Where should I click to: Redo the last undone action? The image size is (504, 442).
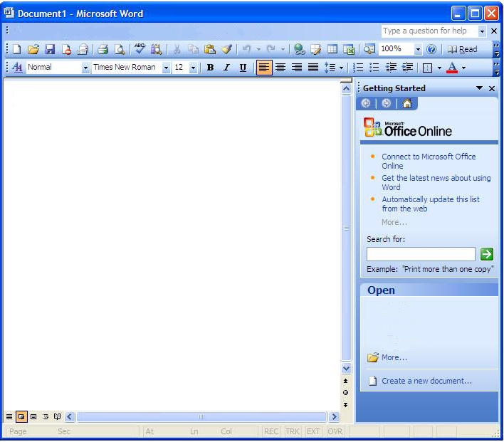[x=271, y=49]
